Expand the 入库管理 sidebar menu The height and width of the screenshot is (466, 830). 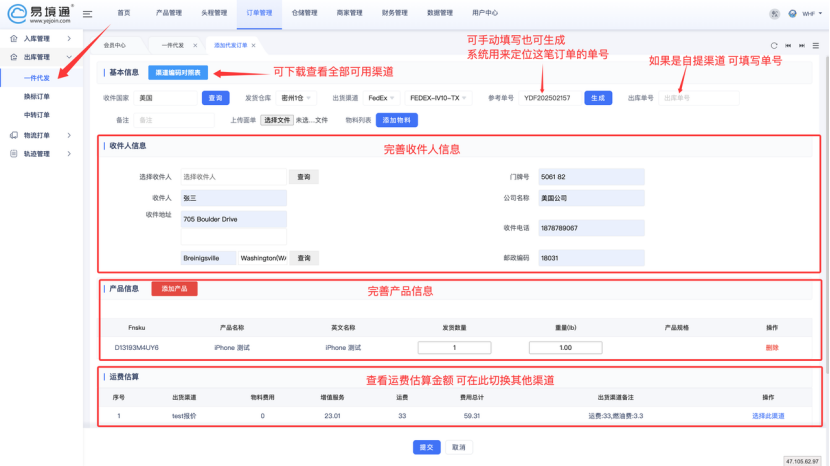click(38, 38)
